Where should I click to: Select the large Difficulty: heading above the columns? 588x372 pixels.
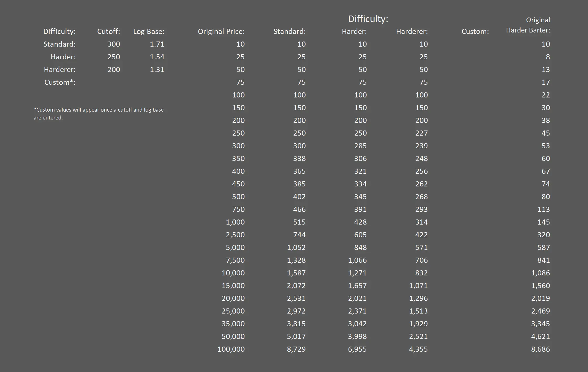click(368, 19)
